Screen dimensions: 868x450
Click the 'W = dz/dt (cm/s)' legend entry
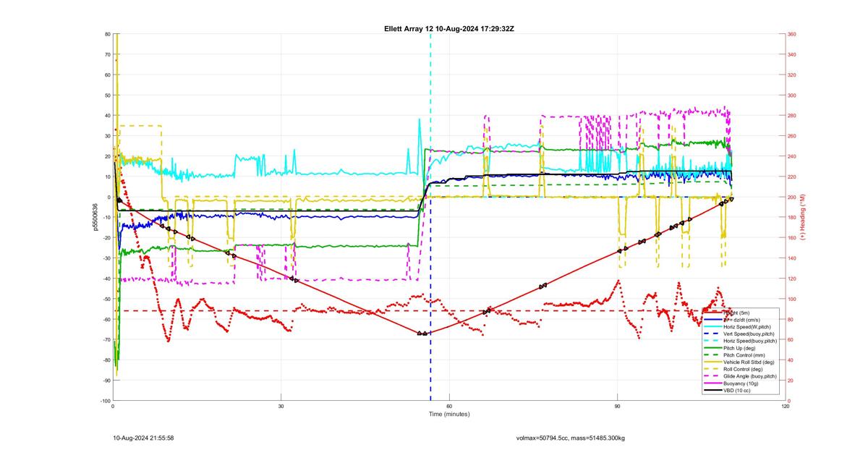(742, 320)
